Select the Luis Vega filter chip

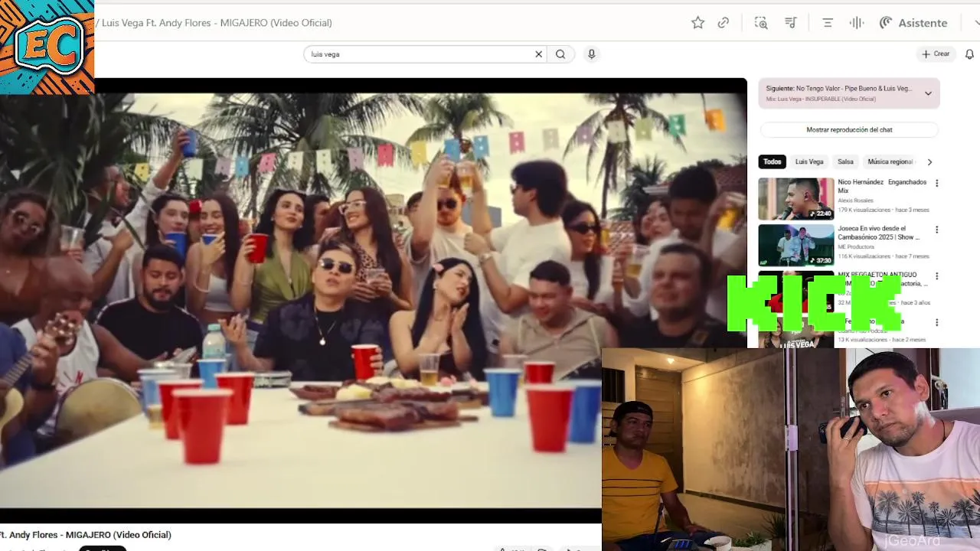(x=809, y=161)
